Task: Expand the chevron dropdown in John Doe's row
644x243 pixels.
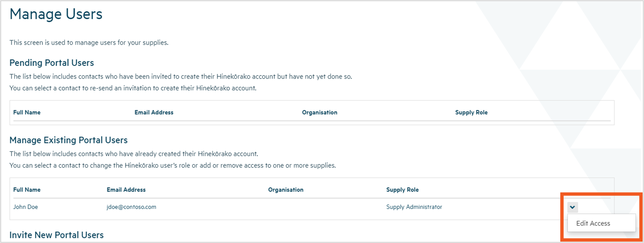Action: [572, 207]
